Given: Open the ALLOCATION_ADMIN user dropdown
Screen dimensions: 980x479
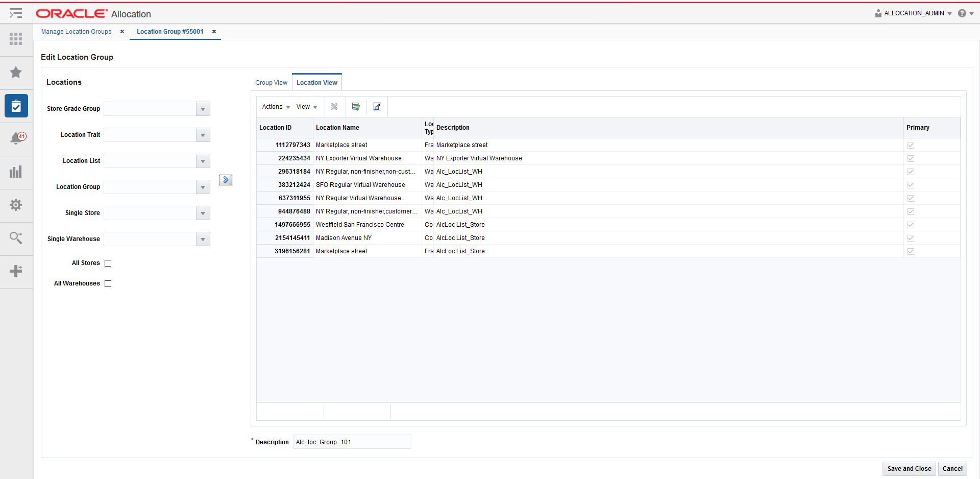Looking at the screenshot, I should click(918, 13).
